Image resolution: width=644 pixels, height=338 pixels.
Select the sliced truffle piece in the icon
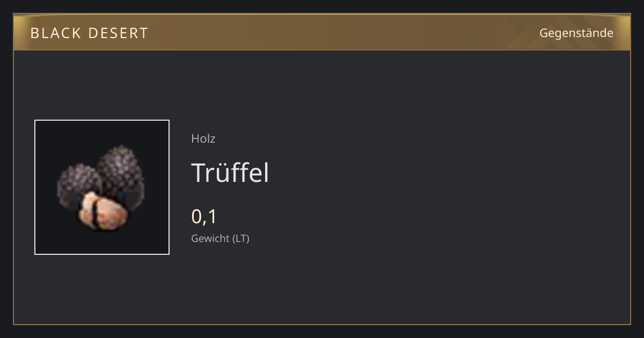[x=104, y=211]
